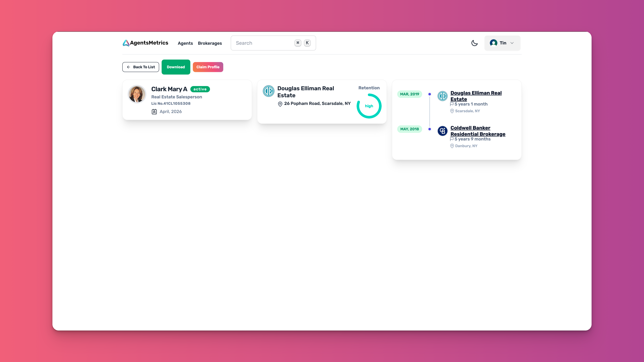The width and height of the screenshot is (644, 362).
Task: Go back using Back To List
Action: click(x=141, y=67)
